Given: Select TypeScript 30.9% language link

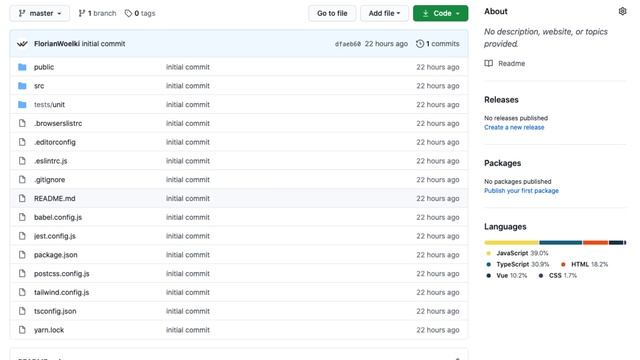Looking at the screenshot, I should pyautogui.click(x=518, y=264).
